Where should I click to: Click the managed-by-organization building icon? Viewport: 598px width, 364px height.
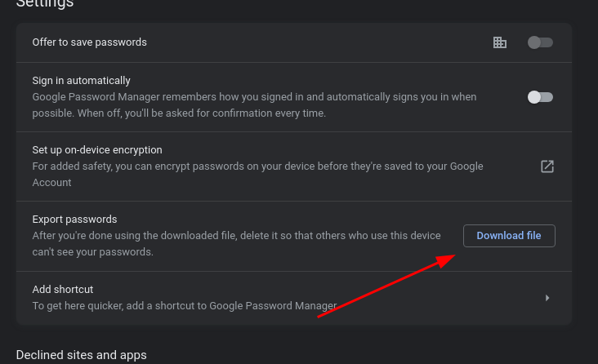pos(500,42)
